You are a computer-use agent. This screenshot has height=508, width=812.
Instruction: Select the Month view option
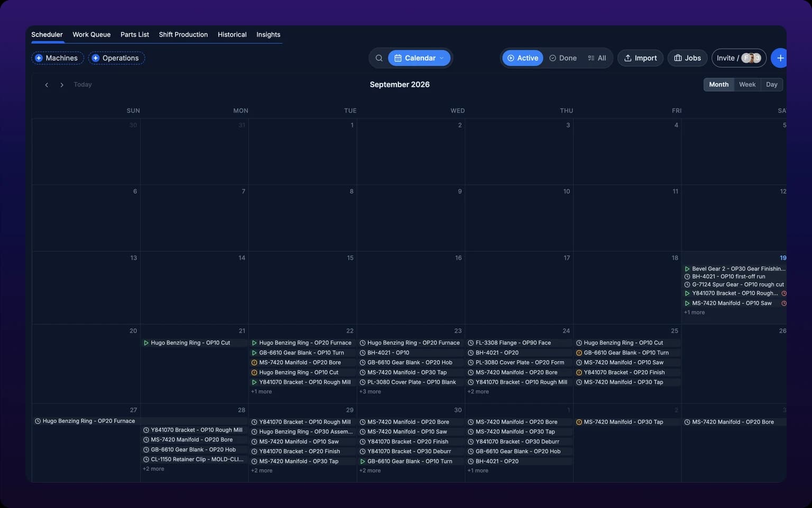tap(718, 85)
